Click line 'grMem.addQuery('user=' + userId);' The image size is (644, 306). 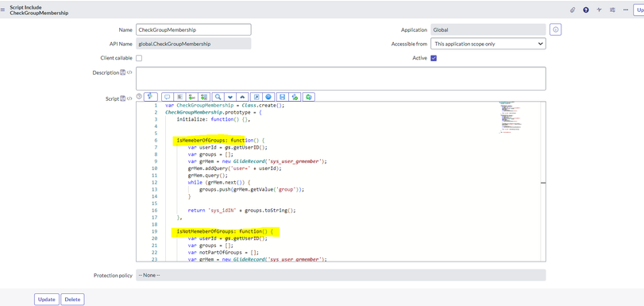pyautogui.click(x=234, y=168)
